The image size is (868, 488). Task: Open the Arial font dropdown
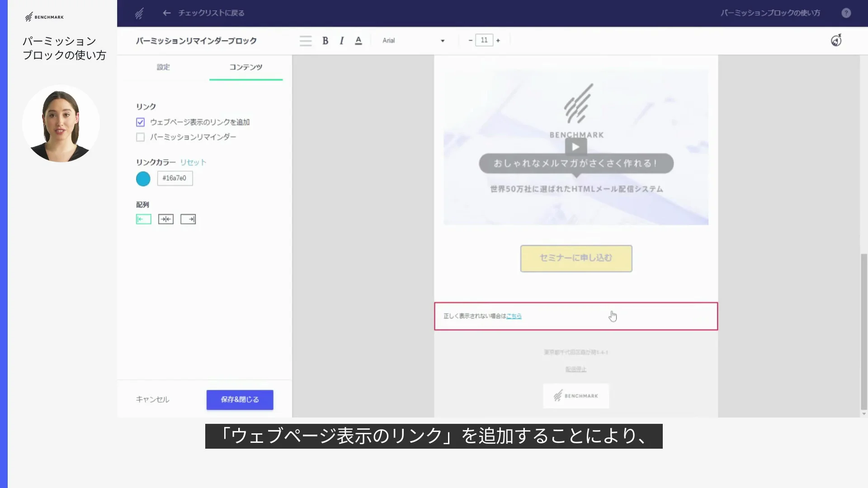click(x=413, y=41)
